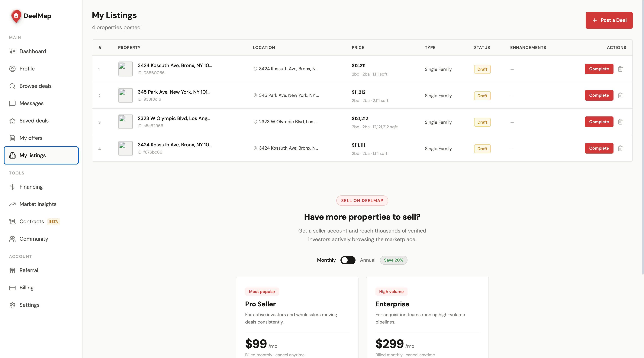Image resolution: width=644 pixels, height=358 pixels.
Task: Click the Saved deals star icon
Action: tap(12, 121)
